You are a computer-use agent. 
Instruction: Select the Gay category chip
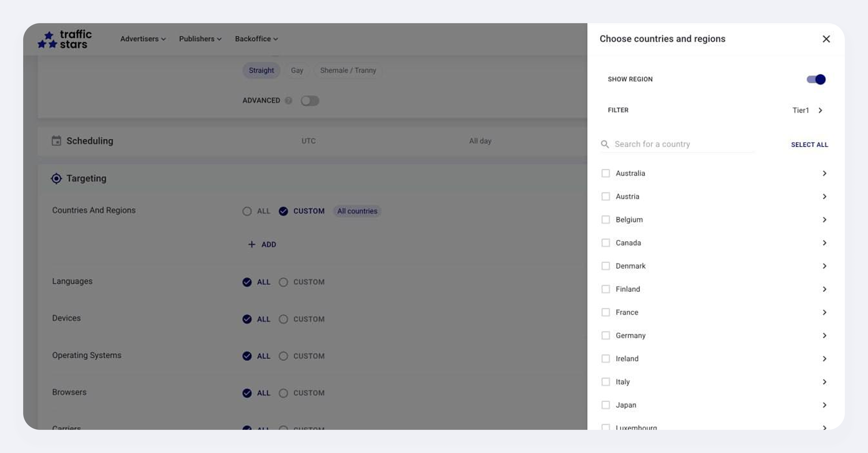[297, 70]
